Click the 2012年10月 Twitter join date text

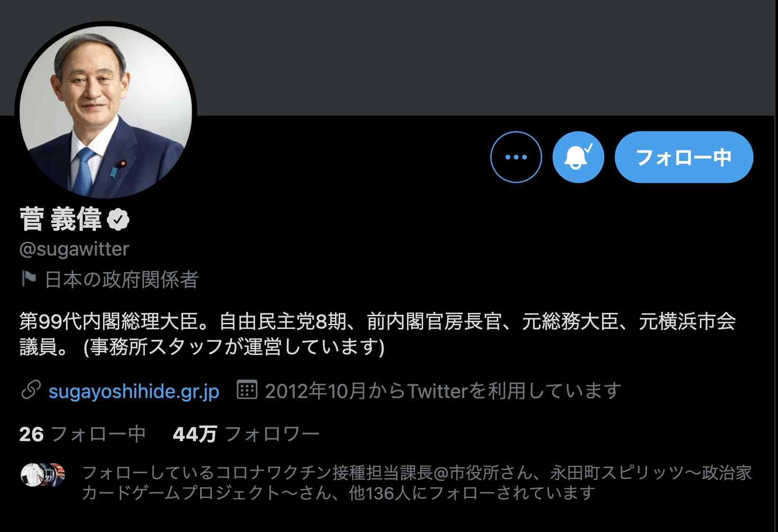(x=443, y=391)
